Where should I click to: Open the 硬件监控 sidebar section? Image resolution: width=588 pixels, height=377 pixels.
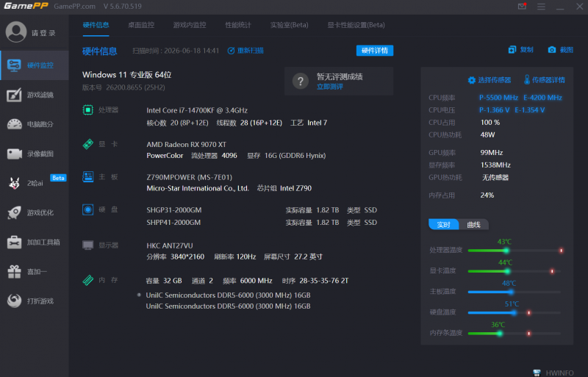[x=35, y=65]
